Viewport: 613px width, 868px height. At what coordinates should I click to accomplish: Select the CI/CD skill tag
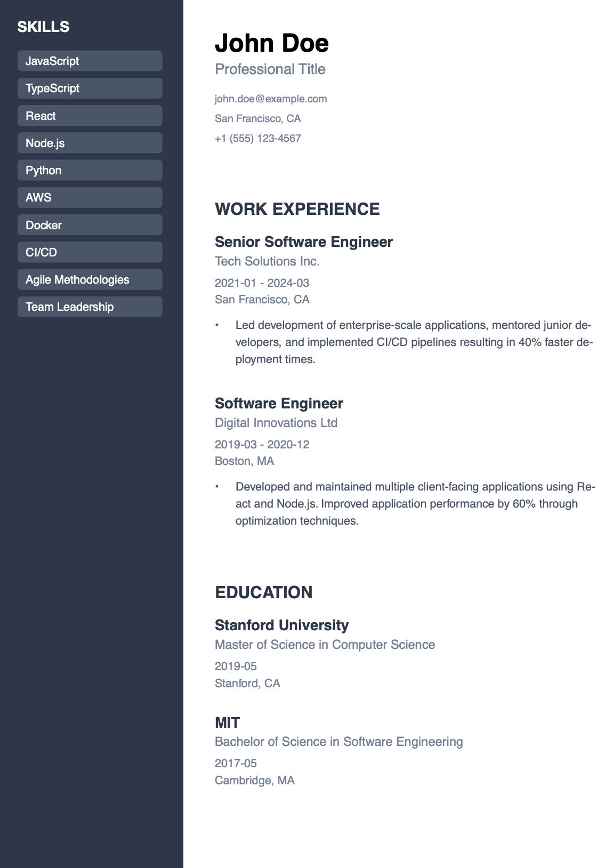click(90, 252)
